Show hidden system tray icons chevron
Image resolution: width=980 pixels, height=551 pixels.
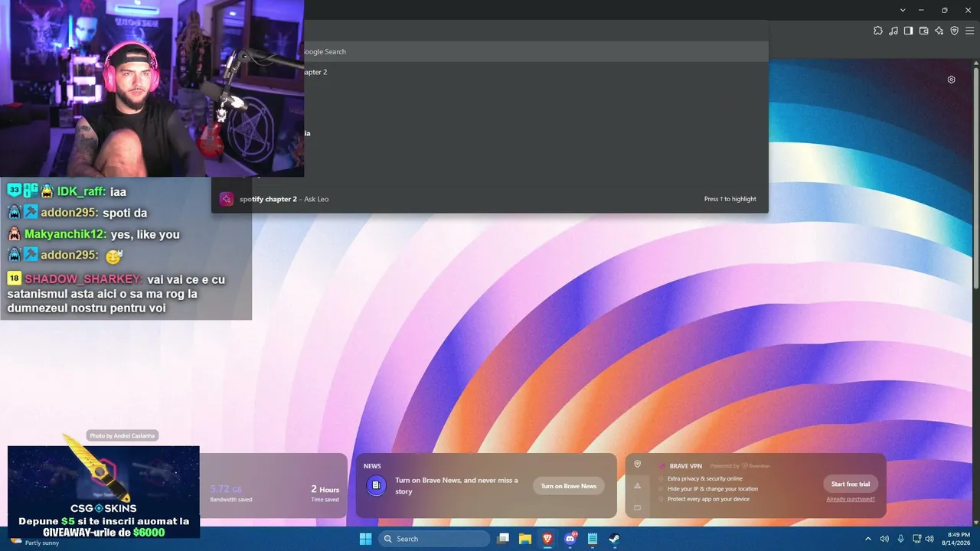(x=868, y=539)
